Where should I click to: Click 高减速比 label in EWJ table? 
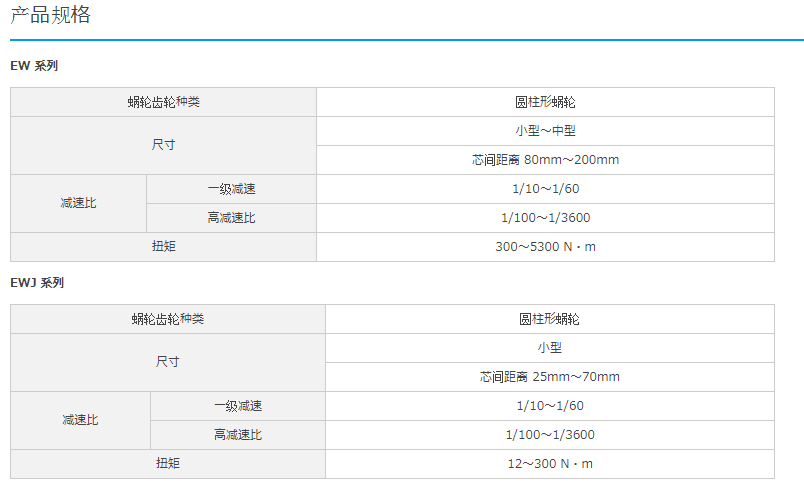point(237,435)
